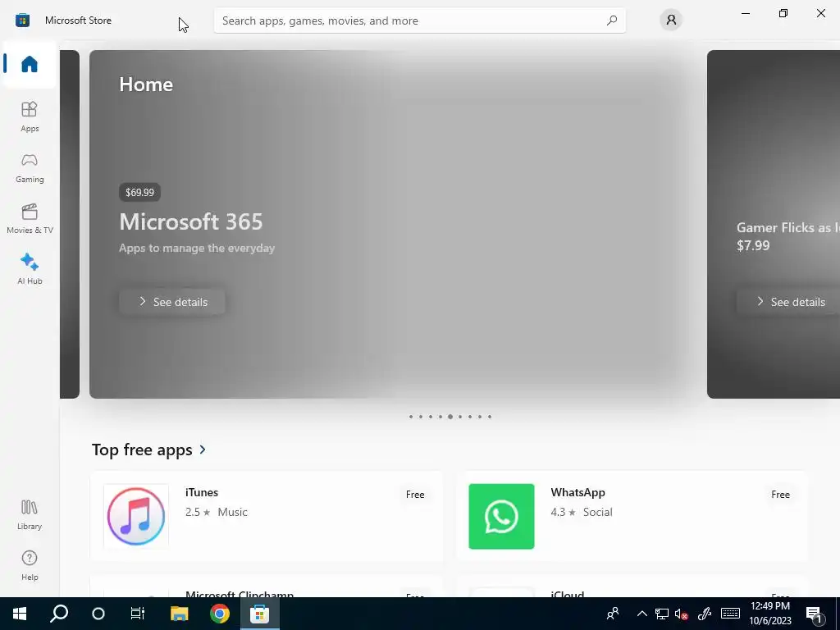Expand the Top free apps list
The width and height of the screenshot is (840, 630).
203,450
